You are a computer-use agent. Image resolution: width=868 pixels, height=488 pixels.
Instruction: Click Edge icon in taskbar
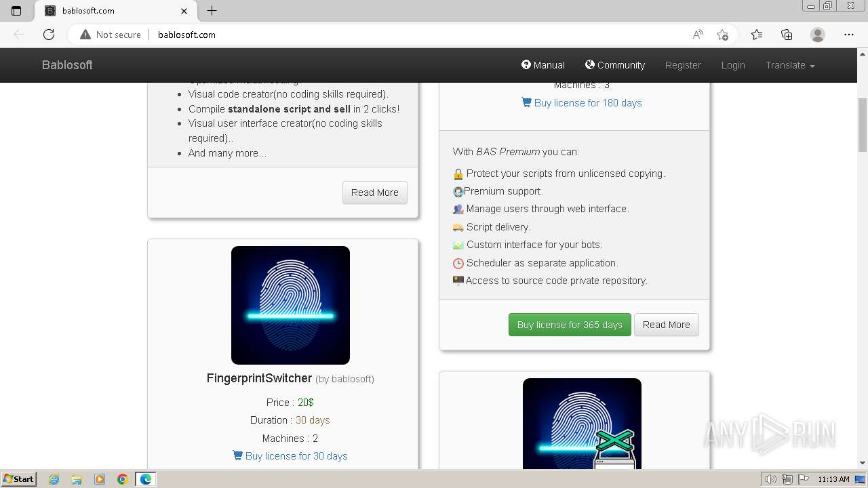[x=146, y=479]
